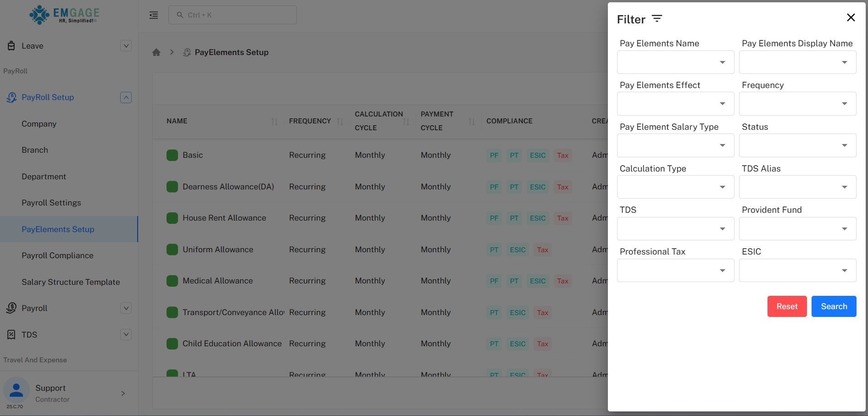Close the Filter panel

(x=851, y=17)
